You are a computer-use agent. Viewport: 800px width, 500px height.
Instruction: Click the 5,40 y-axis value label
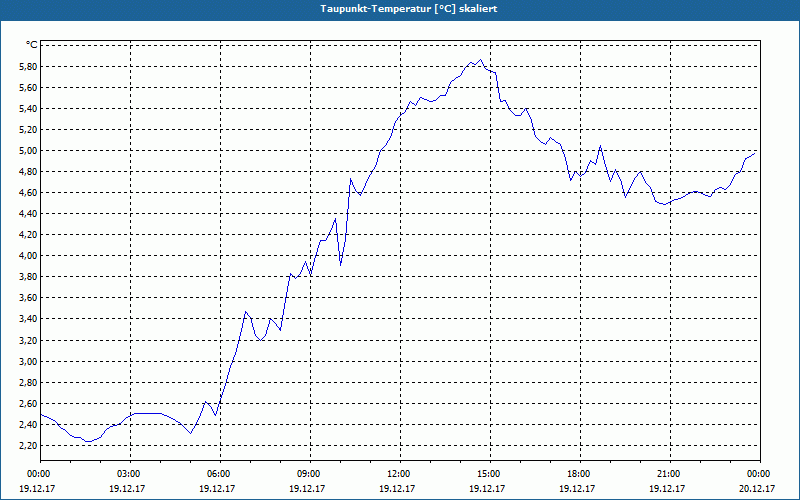click(x=29, y=109)
